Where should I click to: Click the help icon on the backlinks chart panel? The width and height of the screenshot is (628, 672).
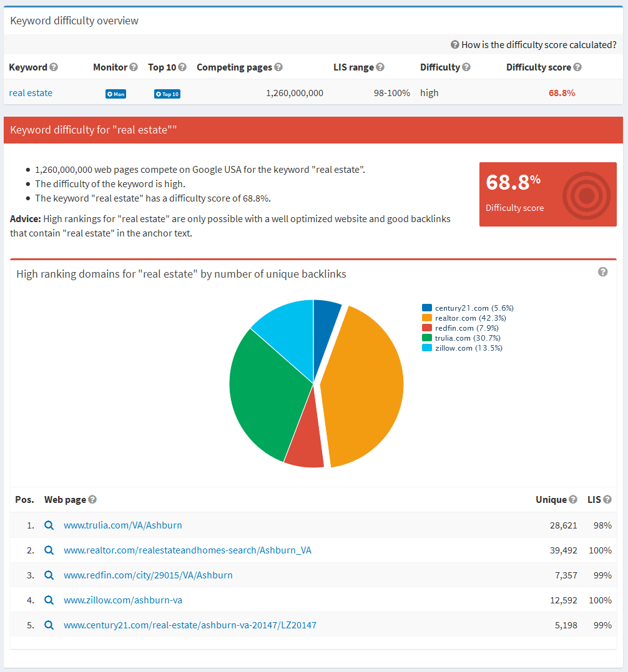tap(602, 272)
